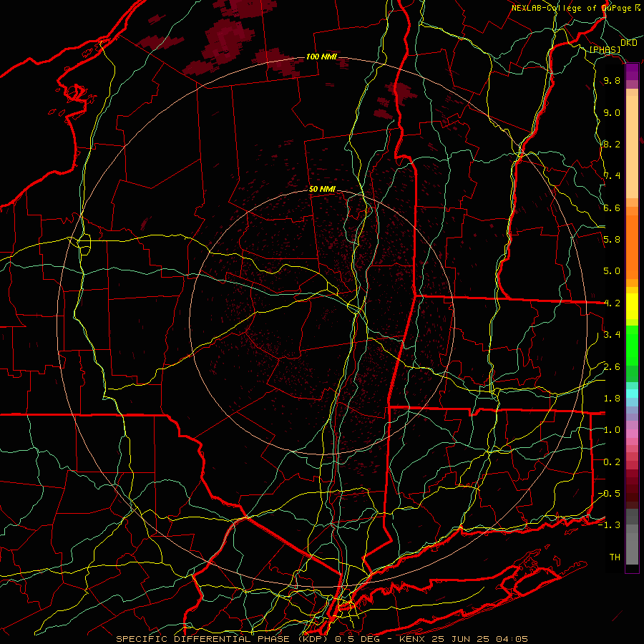Click the -1.3 legend value
Image resolution: width=644 pixels, height=644 pixels.
coord(609,525)
